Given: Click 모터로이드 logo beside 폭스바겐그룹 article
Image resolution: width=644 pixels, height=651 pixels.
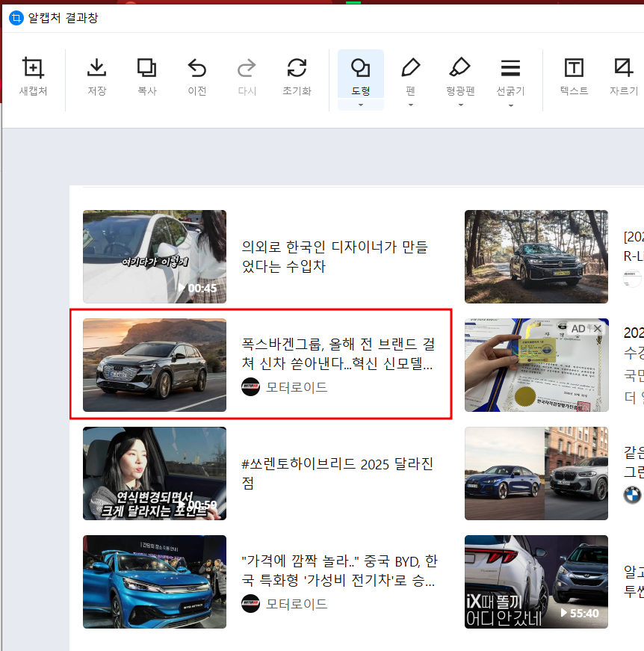Looking at the screenshot, I should [x=250, y=387].
